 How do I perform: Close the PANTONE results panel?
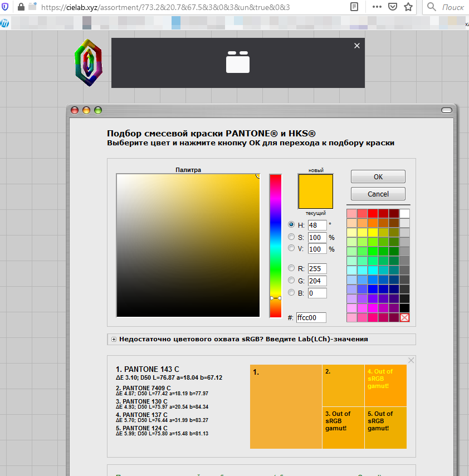411,361
